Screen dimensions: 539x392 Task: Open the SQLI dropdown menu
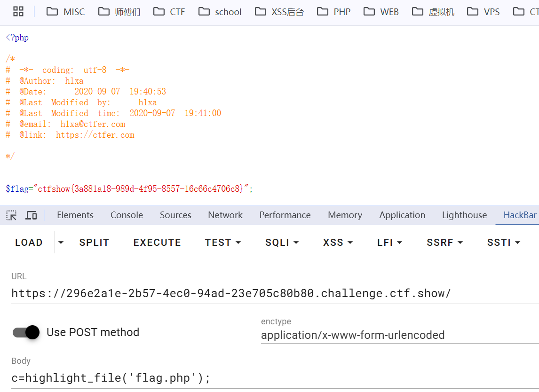tap(282, 243)
